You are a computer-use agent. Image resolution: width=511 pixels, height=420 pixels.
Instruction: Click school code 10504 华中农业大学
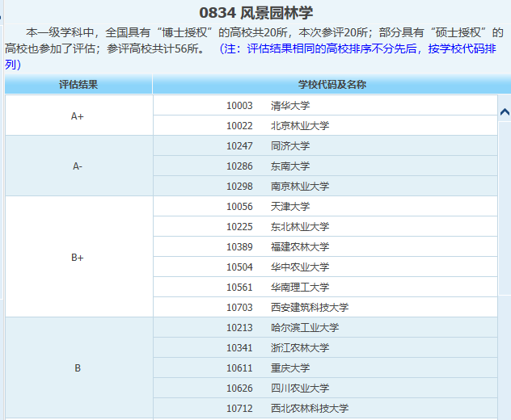(279, 267)
